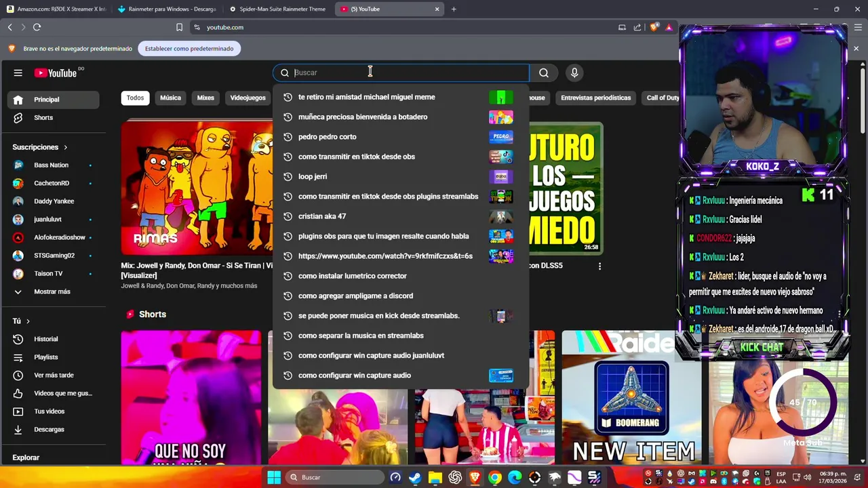Select suggestion 'como agregar ampligame a discord'
Image resolution: width=868 pixels, height=488 pixels.
point(401,296)
